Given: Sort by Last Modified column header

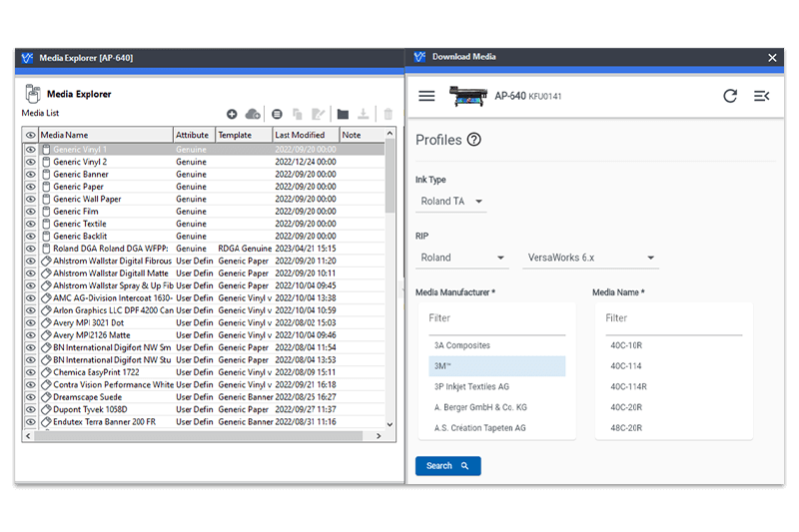Looking at the screenshot, I should click(304, 135).
